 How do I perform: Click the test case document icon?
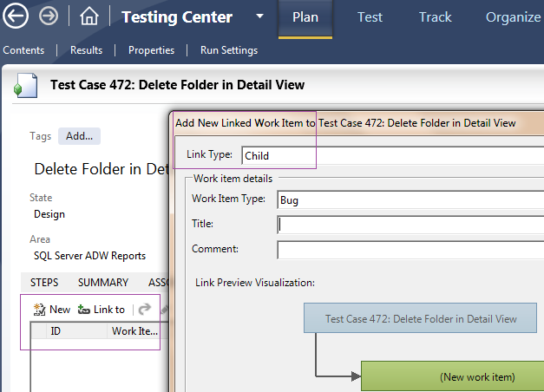click(25, 87)
